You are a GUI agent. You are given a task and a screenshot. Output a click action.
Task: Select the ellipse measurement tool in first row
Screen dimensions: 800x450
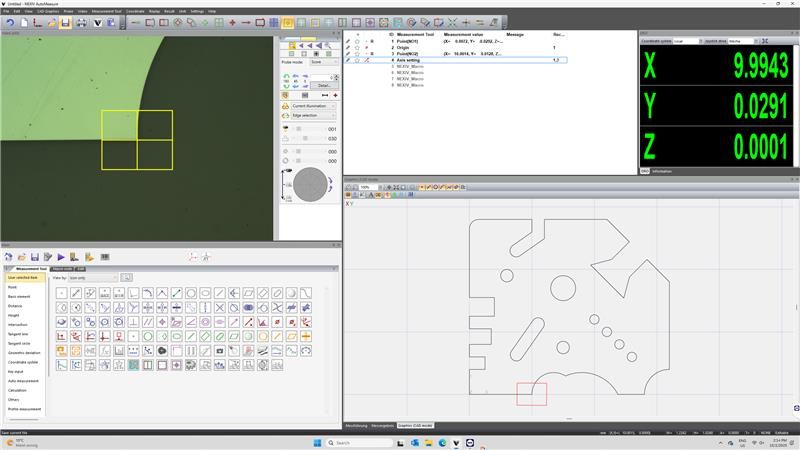(205, 293)
